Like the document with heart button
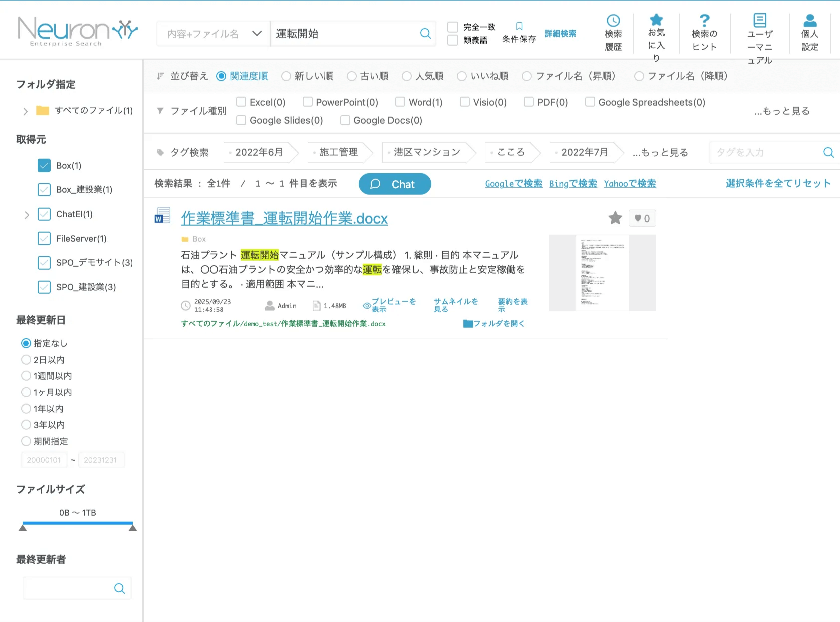 642,218
